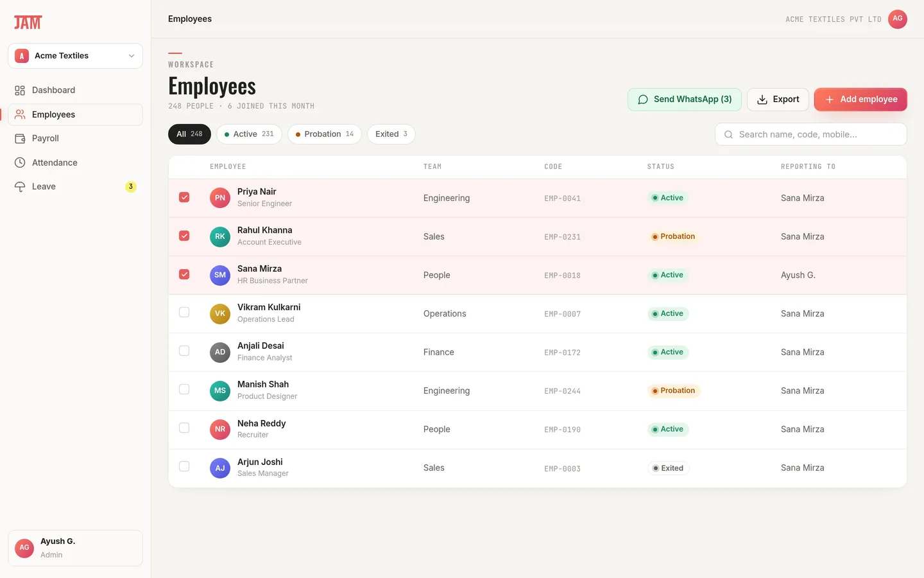Viewport: 924px width, 578px height.
Task: Click Anjali Desai's AD avatar
Action: click(x=220, y=352)
